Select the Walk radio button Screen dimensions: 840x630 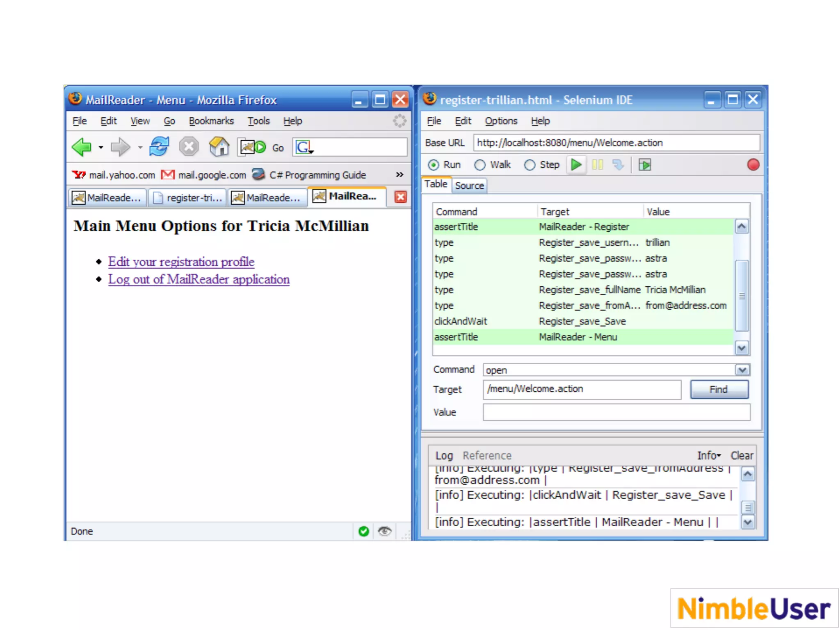(x=480, y=165)
